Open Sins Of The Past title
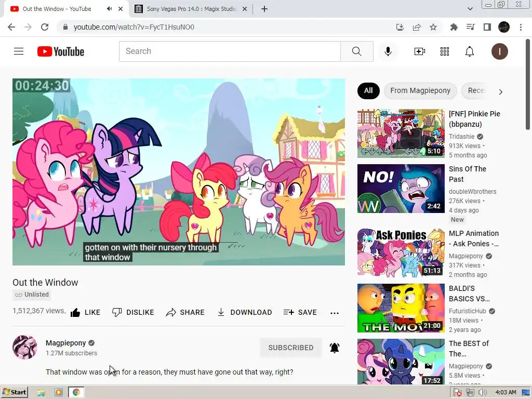 (x=468, y=174)
